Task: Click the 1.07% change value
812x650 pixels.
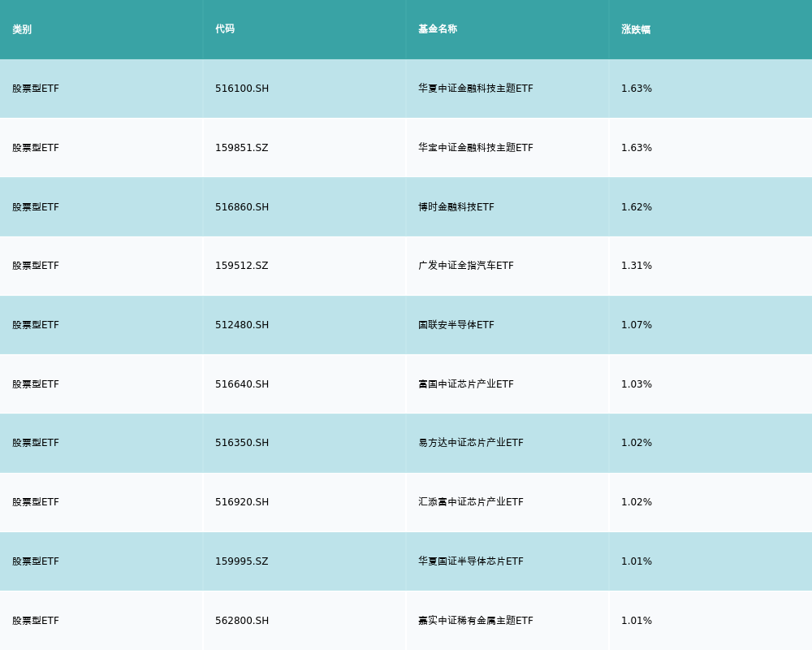Action: [x=637, y=325]
